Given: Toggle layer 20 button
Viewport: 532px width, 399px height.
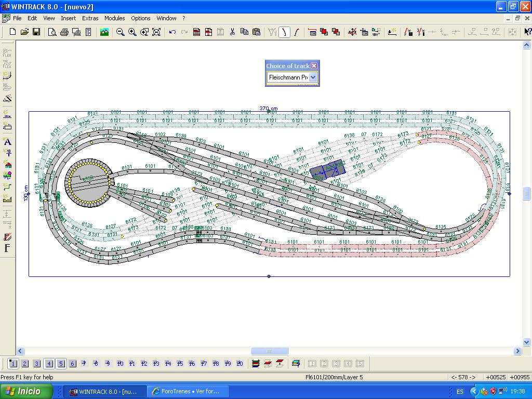Looking at the screenshot, I should (x=240, y=363).
